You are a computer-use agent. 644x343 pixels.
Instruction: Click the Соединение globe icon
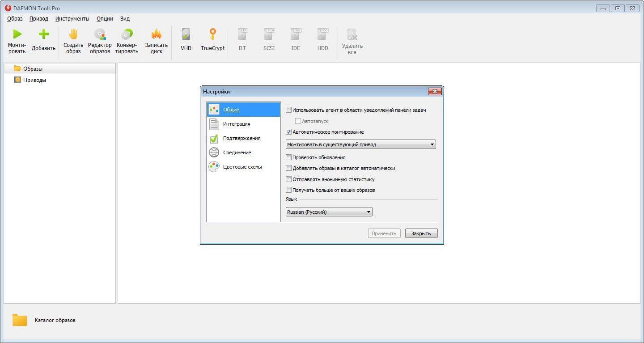click(x=214, y=152)
